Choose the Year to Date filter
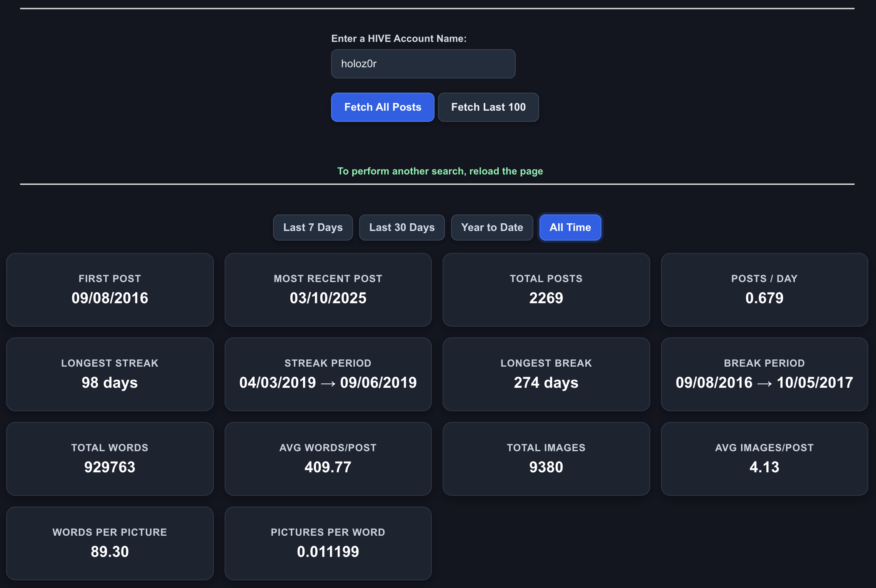The height and width of the screenshot is (588, 876). pos(492,228)
